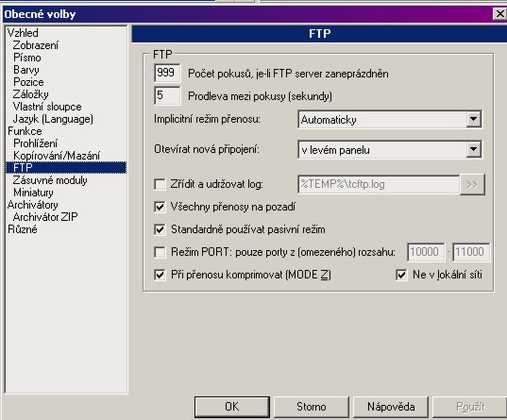Viewport: 507px width, 420px height.
Task: Go to 'Zásuvné moduly' settings
Action: (x=50, y=180)
